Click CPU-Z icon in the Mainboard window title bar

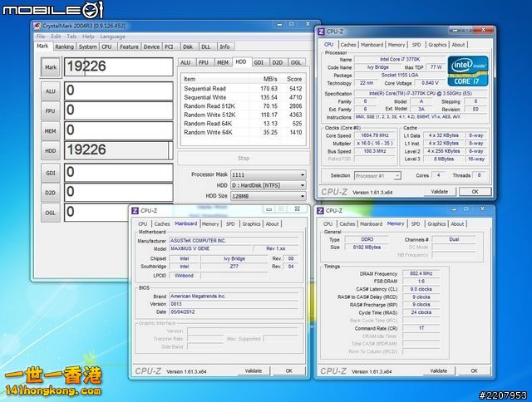pyautogui.click(x=134, y=211)
